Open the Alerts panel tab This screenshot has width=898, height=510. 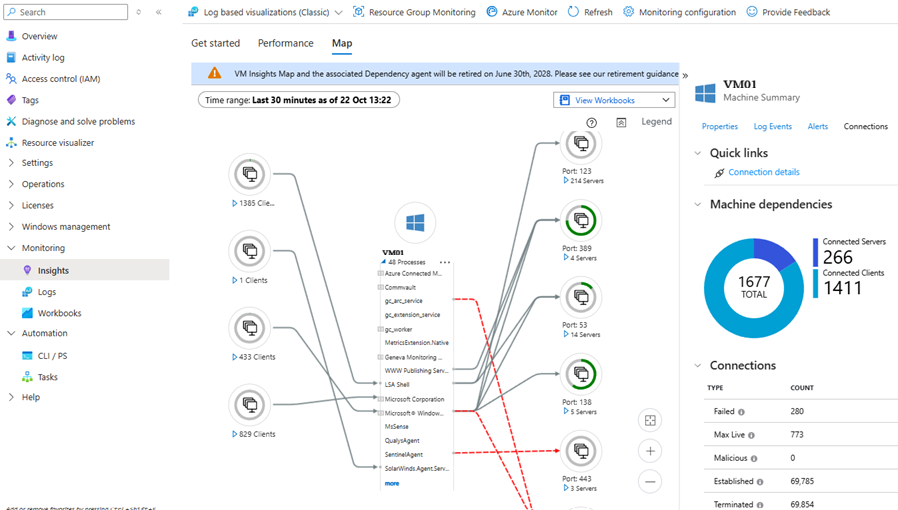[x=818, y=126]
